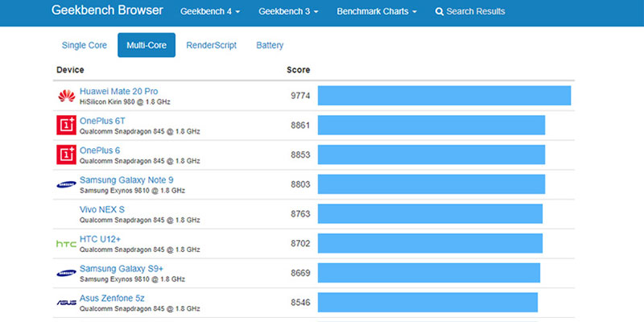Viewport: 644px width, 322px height.
Task: Click the Samsung Galaxy S9+ score bar
Action: (x=429, y=273)
